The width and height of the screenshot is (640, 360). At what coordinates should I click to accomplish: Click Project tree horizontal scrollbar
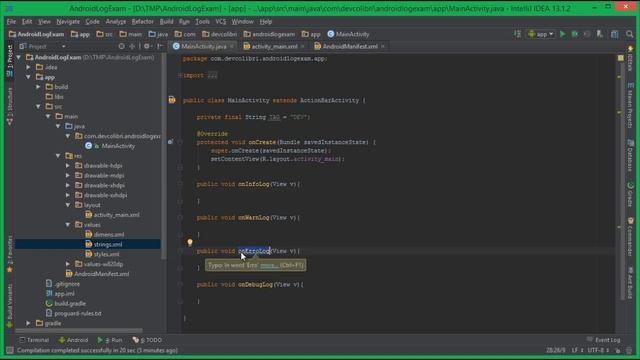pyautogui.click(x=79, y=330)
